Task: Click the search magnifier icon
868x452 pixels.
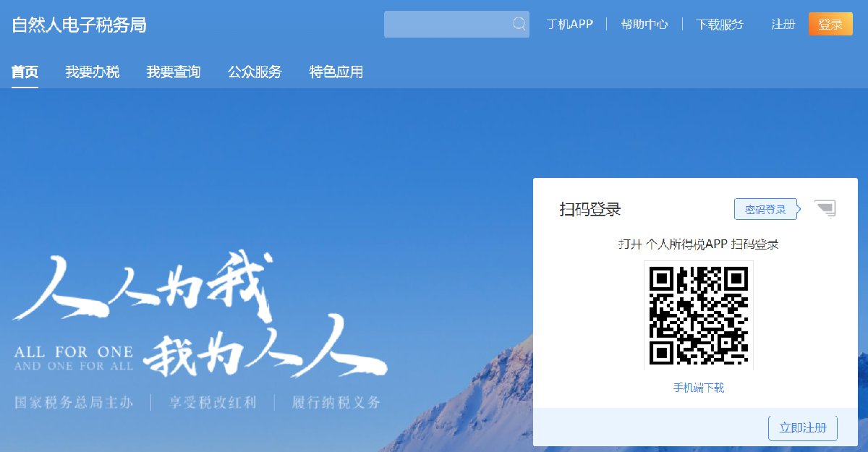Action: [519, 24]
